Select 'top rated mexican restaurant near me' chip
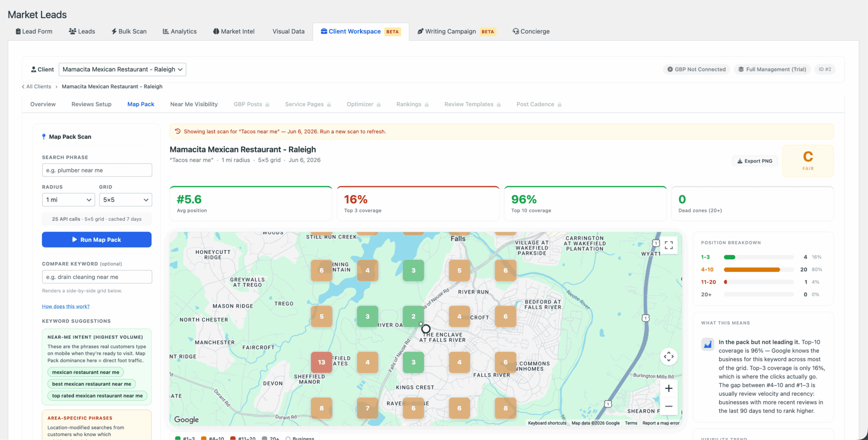 (x=97, y=396)
